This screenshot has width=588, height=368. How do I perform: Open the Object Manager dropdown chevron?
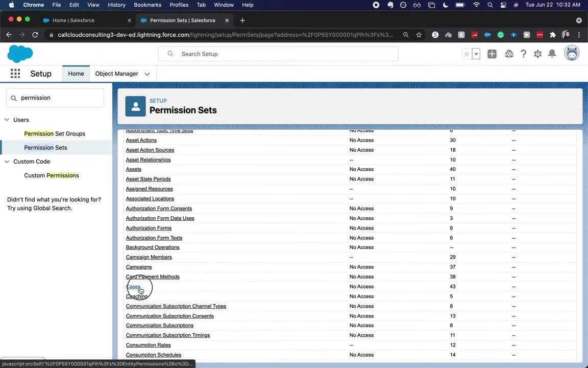[x=147, y=74]
